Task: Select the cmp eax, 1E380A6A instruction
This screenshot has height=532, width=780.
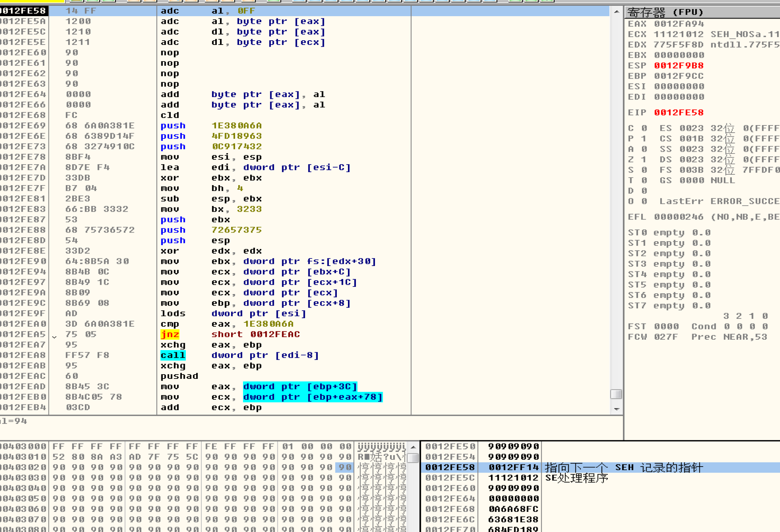Action: click(227, 324)
